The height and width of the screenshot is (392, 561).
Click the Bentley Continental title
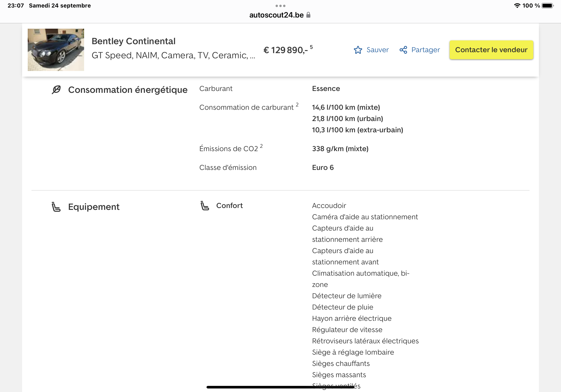[x=133, y=41]
